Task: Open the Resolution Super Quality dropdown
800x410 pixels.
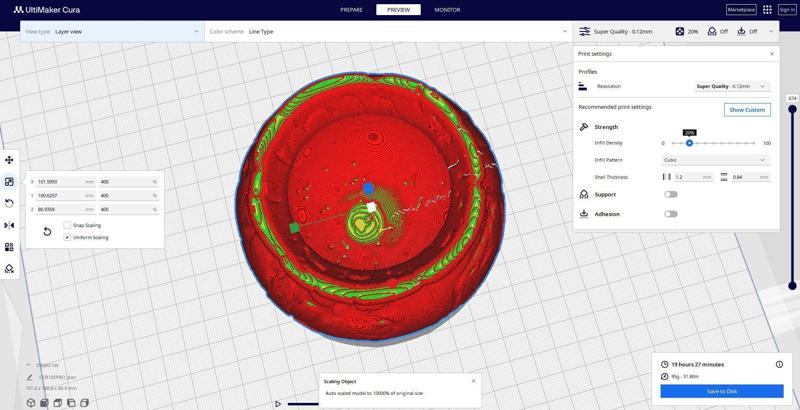Action: coord(732,86)
